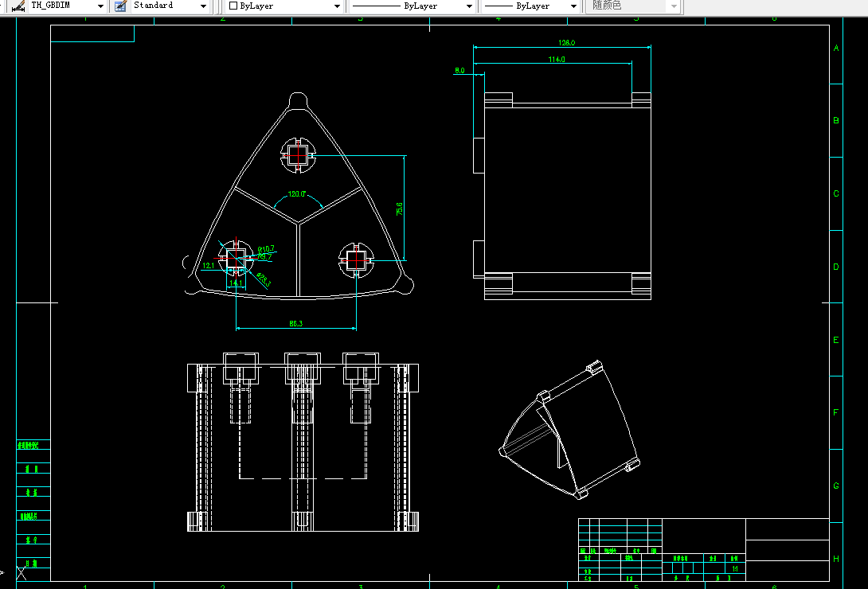Click zone letter F on the right border

coord(836,412)
